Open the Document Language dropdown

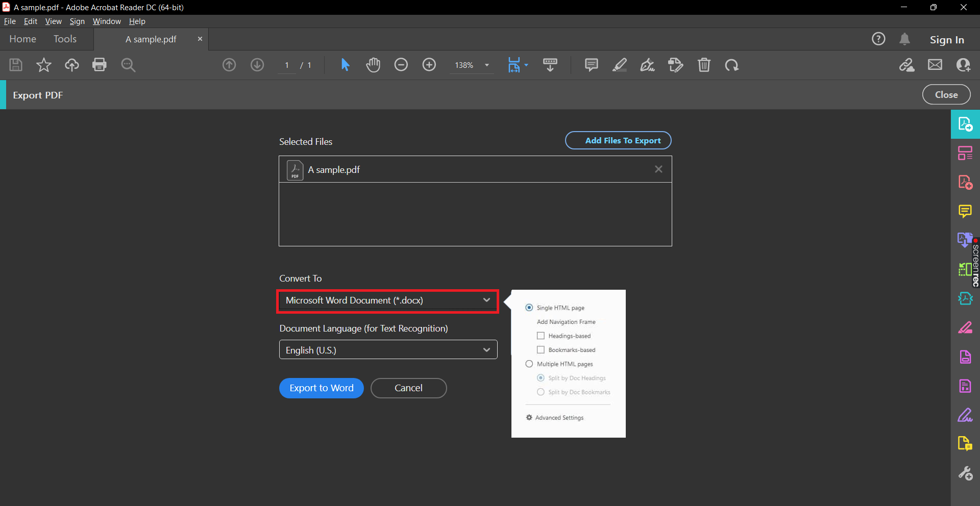tap(388, 350)
